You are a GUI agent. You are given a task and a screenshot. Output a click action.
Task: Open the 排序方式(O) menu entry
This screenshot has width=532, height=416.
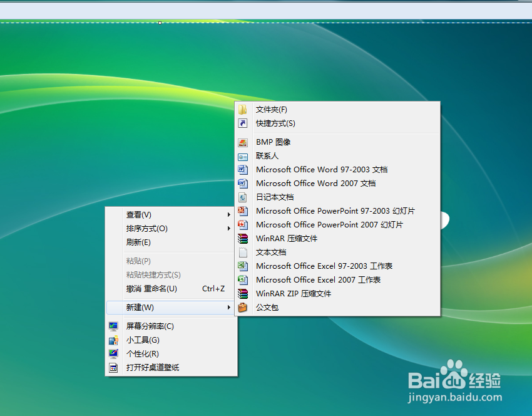[171, 229]
